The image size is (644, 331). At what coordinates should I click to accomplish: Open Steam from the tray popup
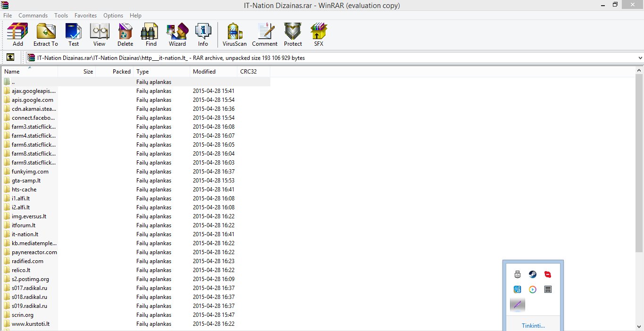click(x=533, y=274)
